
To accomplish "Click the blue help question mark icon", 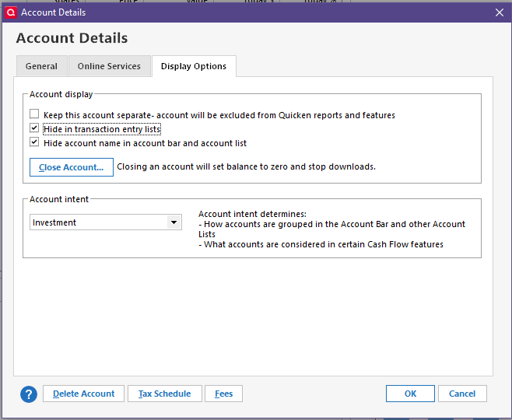I will pyautogui.click(x=29, y=394).
